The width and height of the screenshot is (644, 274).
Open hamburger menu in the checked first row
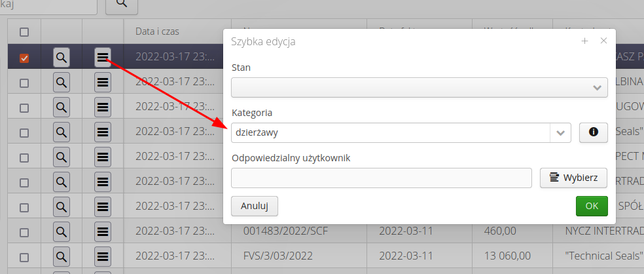(x=103, y=58)
